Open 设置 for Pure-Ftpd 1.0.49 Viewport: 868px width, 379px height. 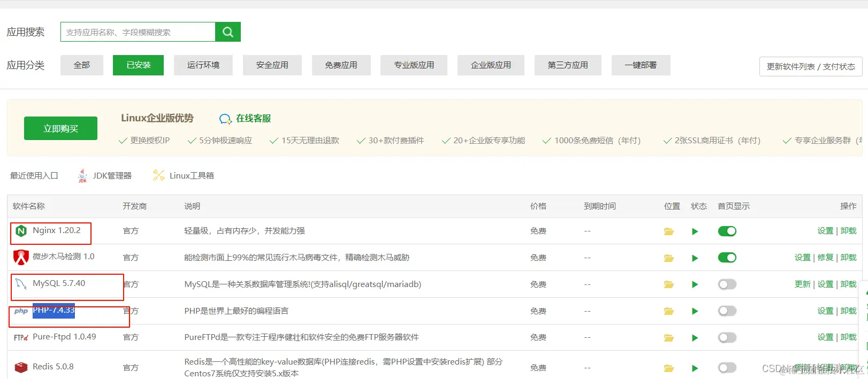825,337
